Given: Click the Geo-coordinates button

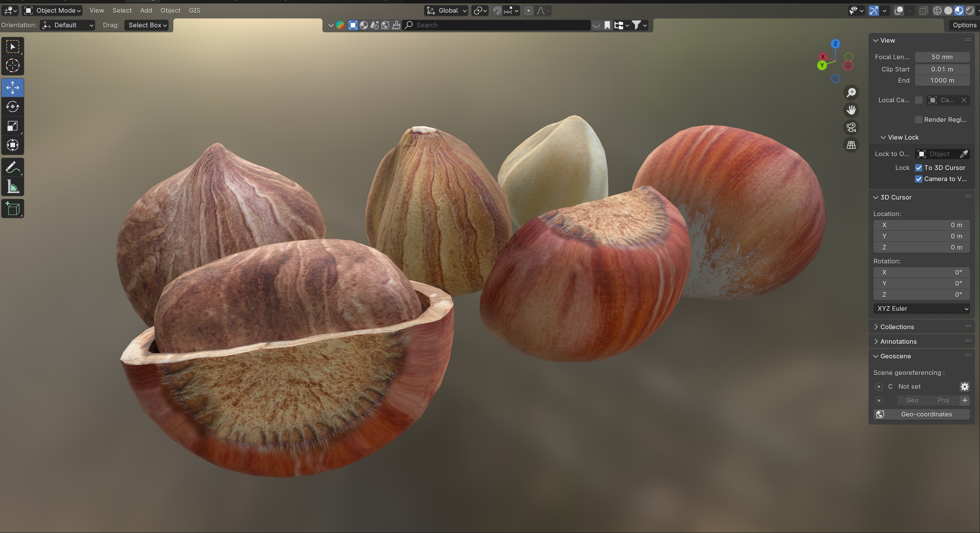Looking at the screenshot, I should [x=921, y=414].
